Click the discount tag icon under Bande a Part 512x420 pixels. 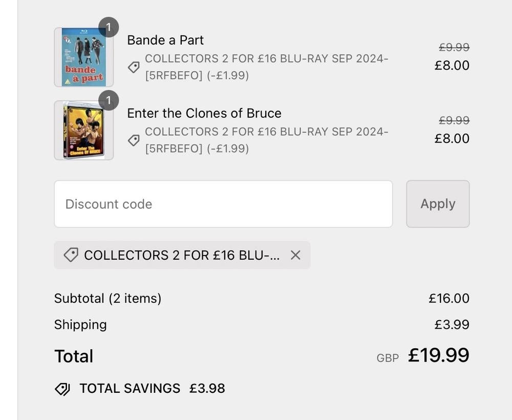pyautogui.click(x=134, y=67)
